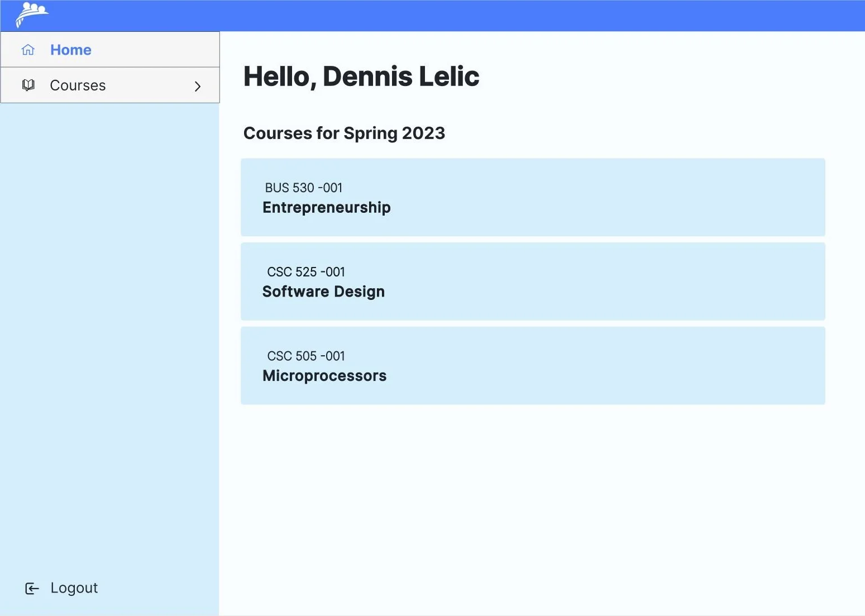Click the Software Design course title

tap(323, 292)
